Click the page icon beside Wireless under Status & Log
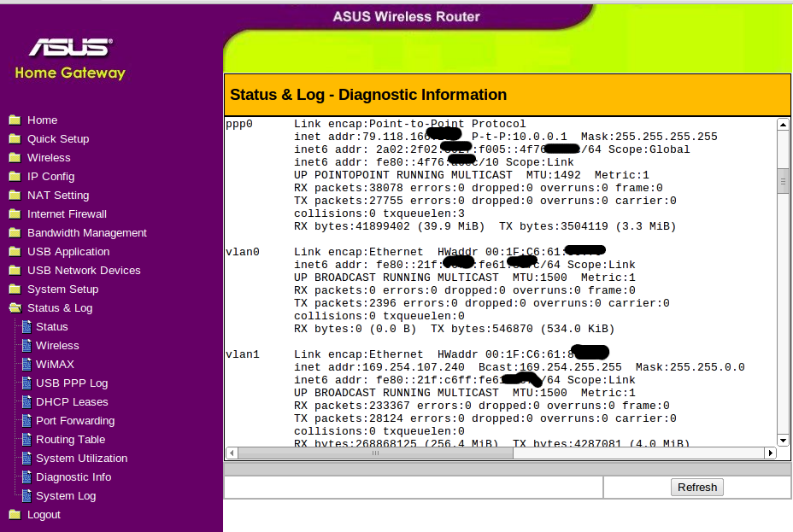The height and width of the screenshot is (532, 793). coord(26,346)
